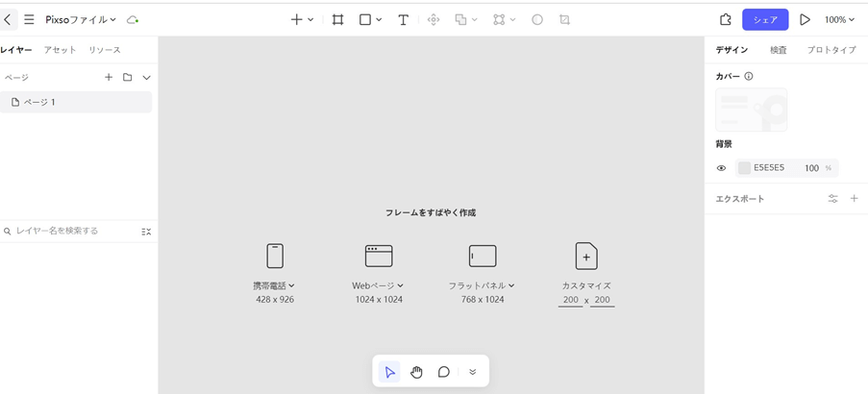Click the boolean operations icon
This screenshot has height=394, width=868.
[x=460, y=20]
